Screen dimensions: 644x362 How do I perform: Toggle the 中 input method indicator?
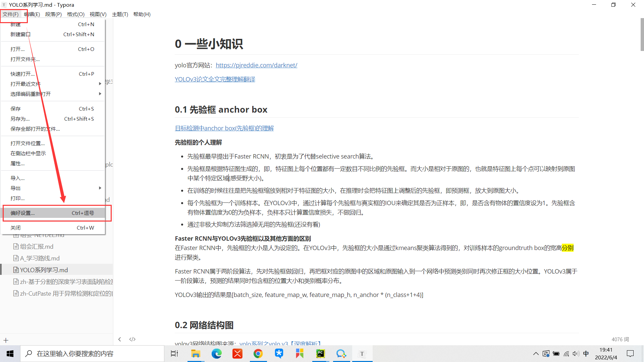pyautogui.click(x=586, y=354)
